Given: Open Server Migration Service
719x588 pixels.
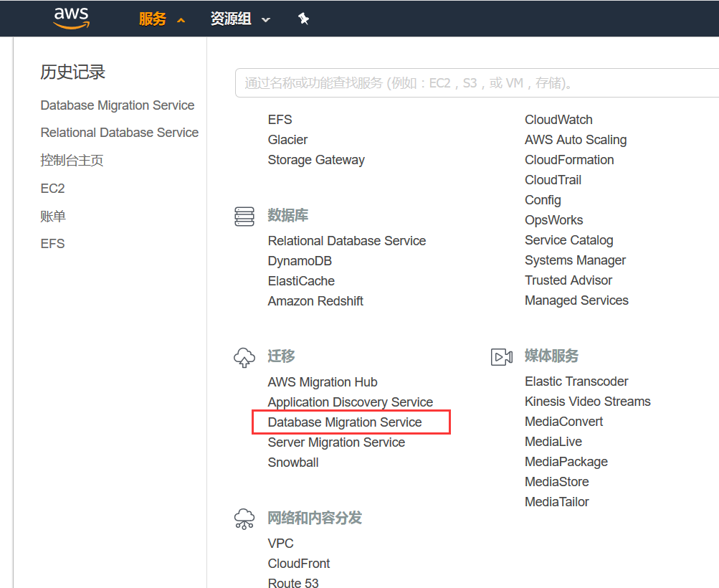Looking at the screenshot, I should 336,442.
